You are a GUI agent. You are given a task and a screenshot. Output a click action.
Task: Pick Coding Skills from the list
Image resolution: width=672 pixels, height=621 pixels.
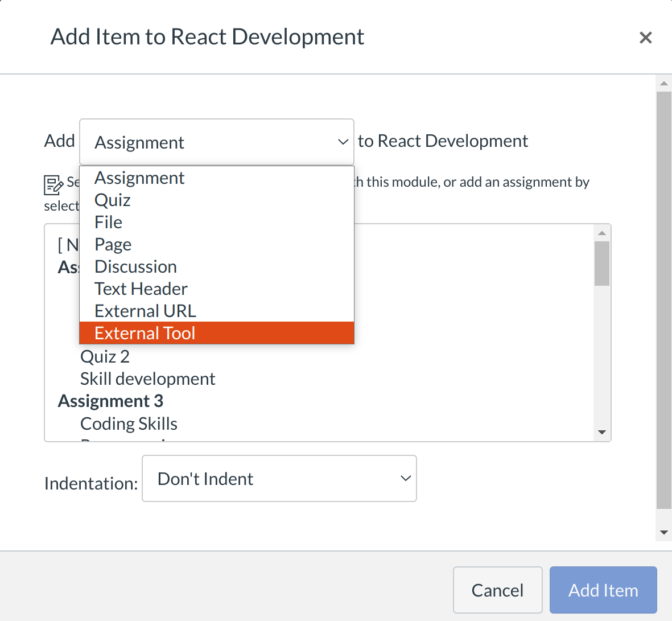tap(129, 424)
